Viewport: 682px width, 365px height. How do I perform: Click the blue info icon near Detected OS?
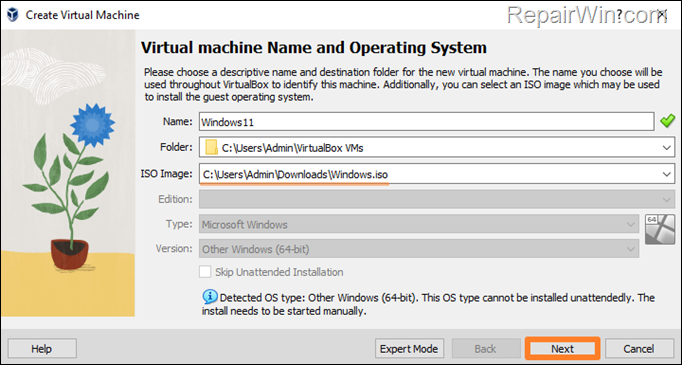210,297
